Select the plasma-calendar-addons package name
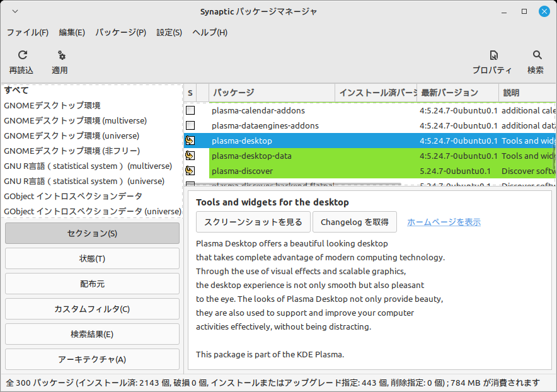This screenshot has height=392, width=557. click(x=258, y=110)
